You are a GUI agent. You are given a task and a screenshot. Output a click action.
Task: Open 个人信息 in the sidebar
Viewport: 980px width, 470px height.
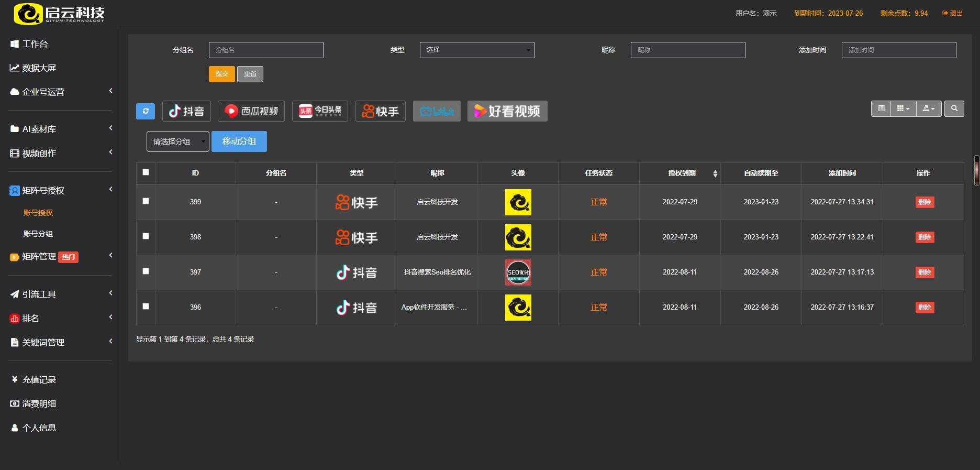click(x=39, y=428)
